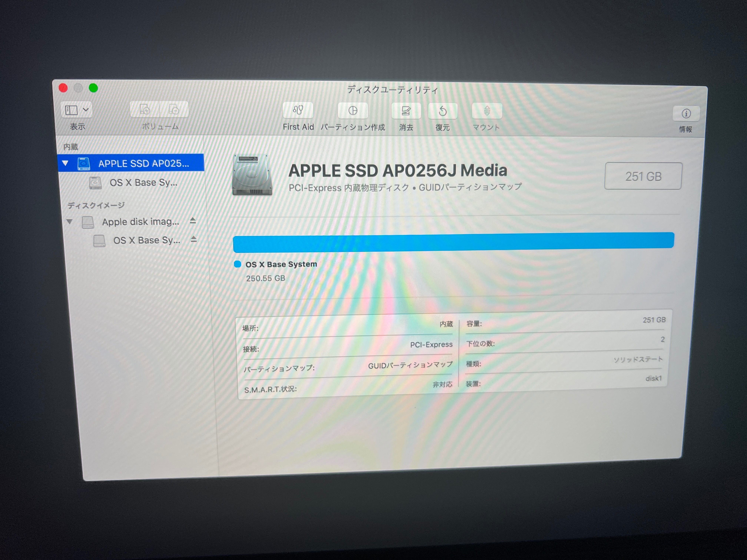This screenshot has width=747, height=560.
Task: Click the large hard drive icon in details
Action: (252, 175)
